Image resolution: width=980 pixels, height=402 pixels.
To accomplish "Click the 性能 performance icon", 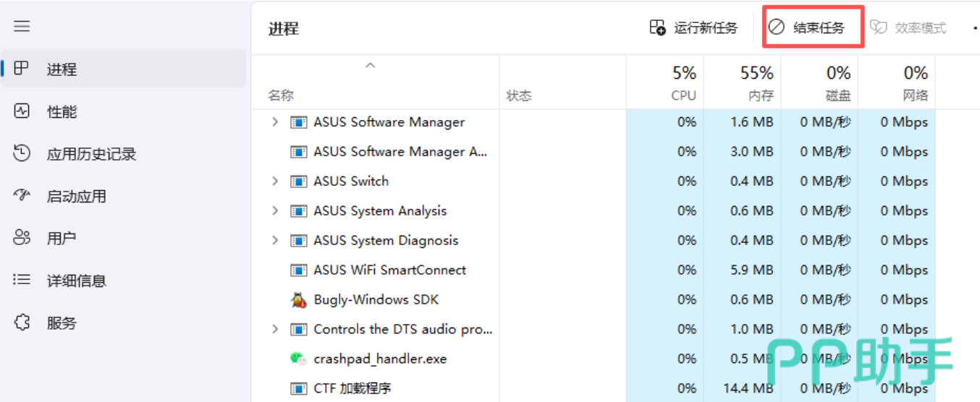I will [x=22, y=111].
